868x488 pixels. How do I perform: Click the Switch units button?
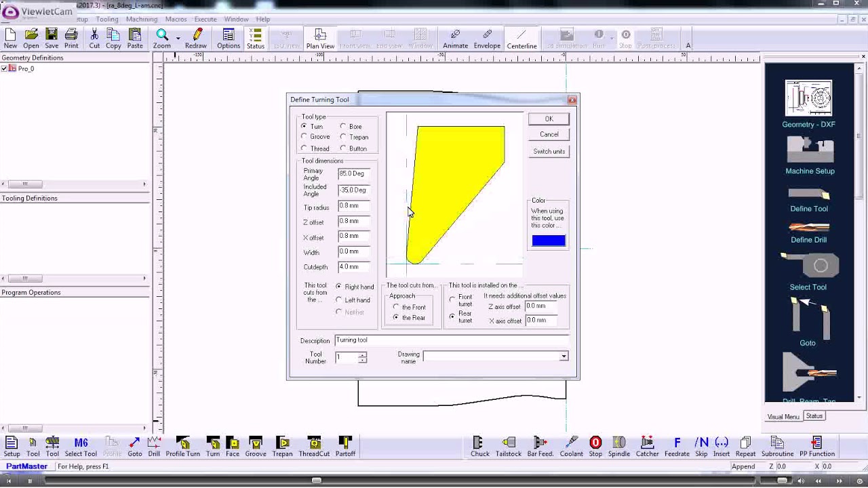(x=549, y=151)
